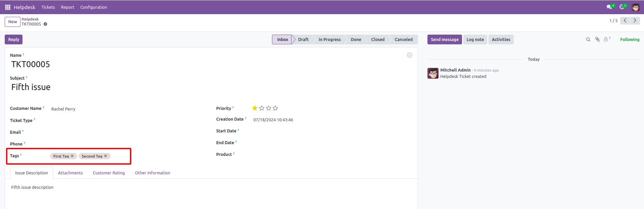Remove the Second Tag

[x=105, y=156]
